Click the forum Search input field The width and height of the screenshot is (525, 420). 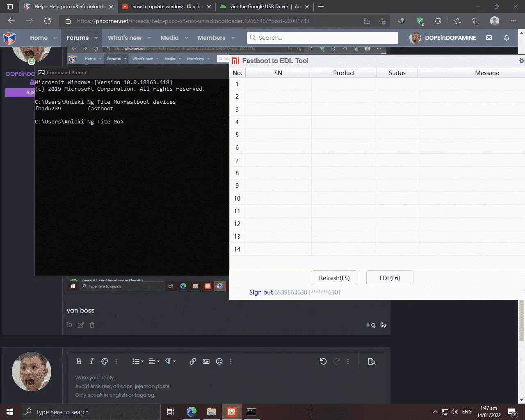322,38
